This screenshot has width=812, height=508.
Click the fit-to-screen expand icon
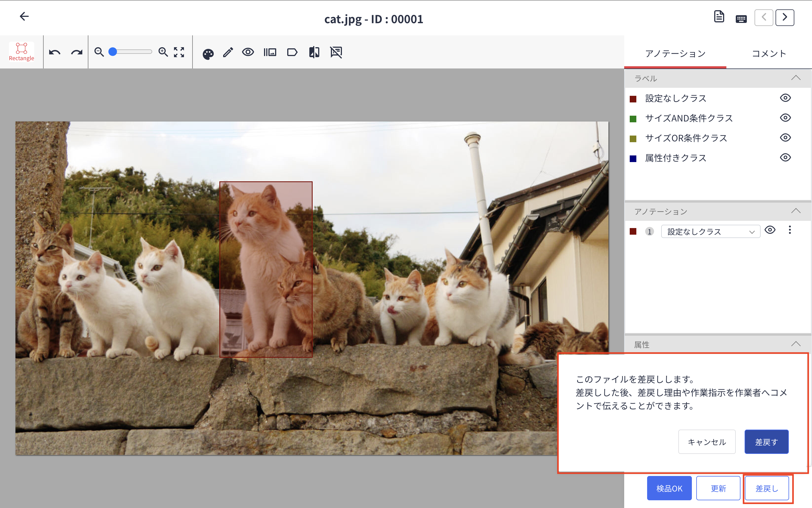(179, 52)
